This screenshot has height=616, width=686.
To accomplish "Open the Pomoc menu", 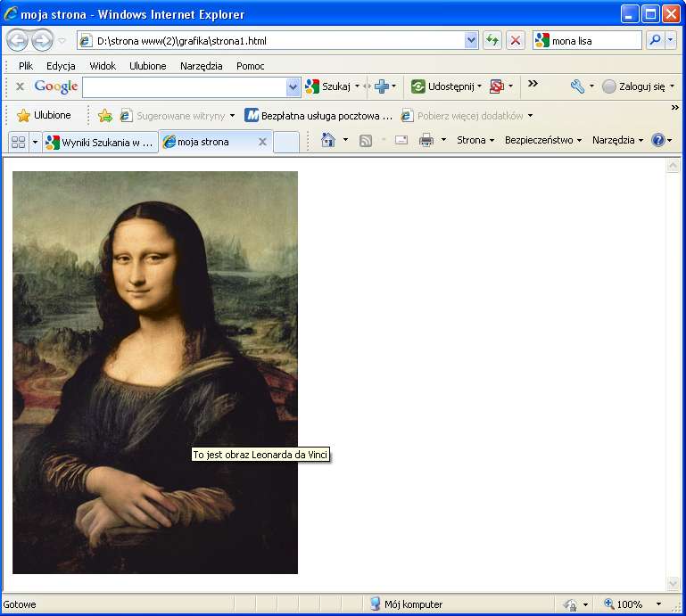I will point(251,66).
